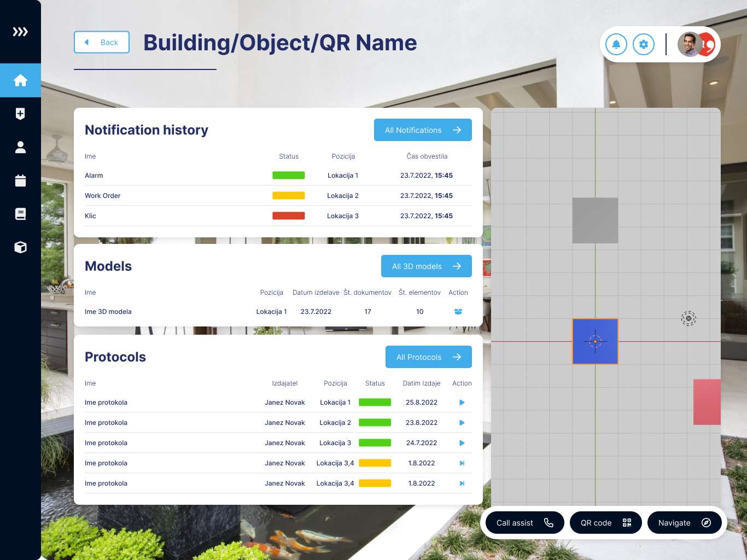Go back with the Back button
Image resolution: width=747 pixels, height=560 pixels.
tap(102, 42)
